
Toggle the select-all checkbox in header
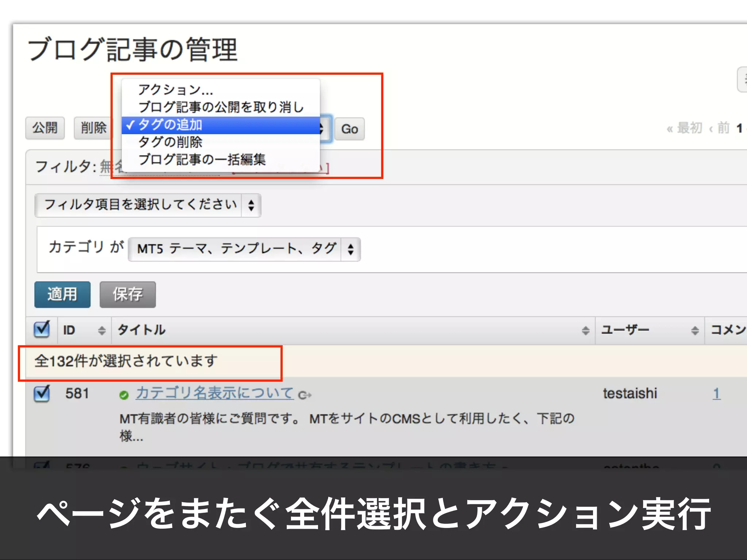tap(42, 329)
